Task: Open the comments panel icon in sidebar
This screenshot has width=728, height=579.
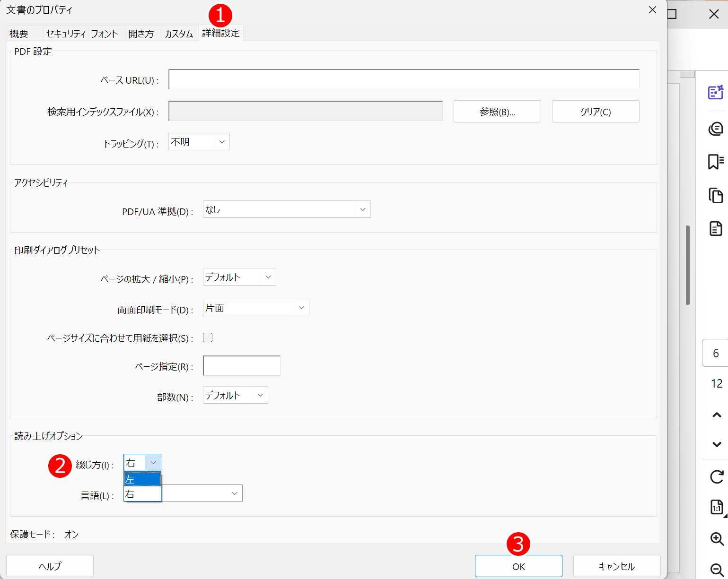Action: tap(716, 128)
